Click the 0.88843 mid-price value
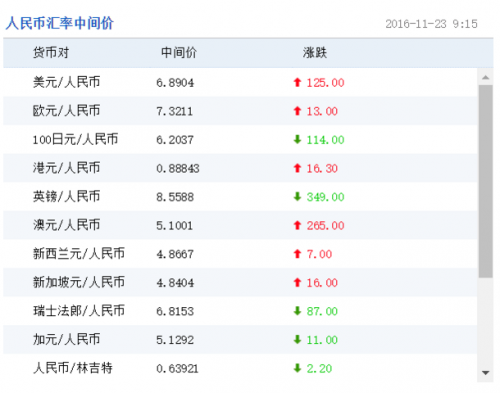This screenshot has height=393, width=500. click(178, 169)
